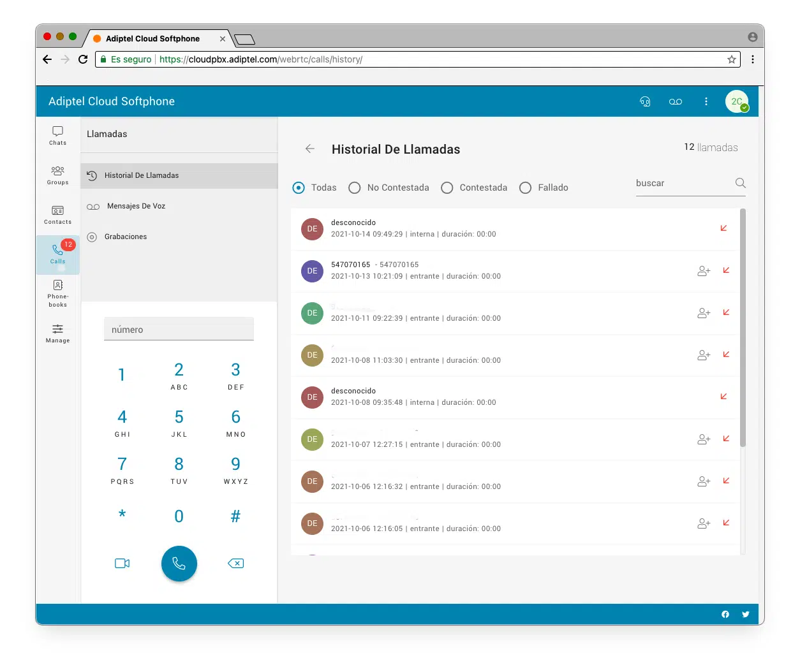Go back in browser
This screenshot has height=672, width=800.
(47, 59)
